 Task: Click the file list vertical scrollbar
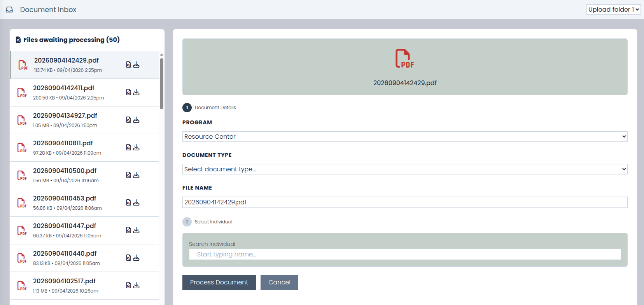pos(161,84)
